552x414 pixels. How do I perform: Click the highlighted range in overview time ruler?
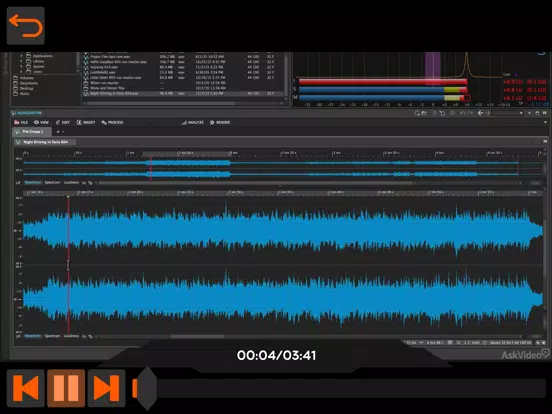coord(186,153)
